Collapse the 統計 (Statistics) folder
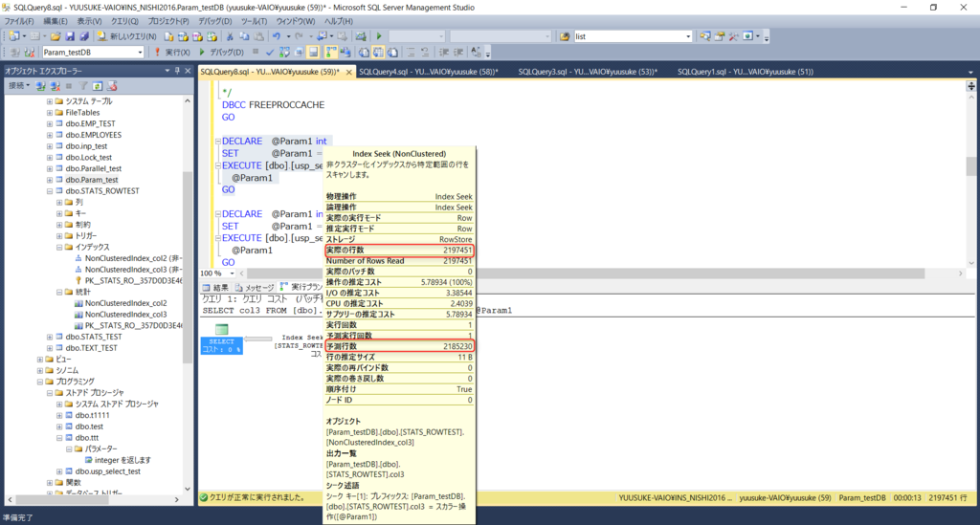 click(x=59, y=293)
